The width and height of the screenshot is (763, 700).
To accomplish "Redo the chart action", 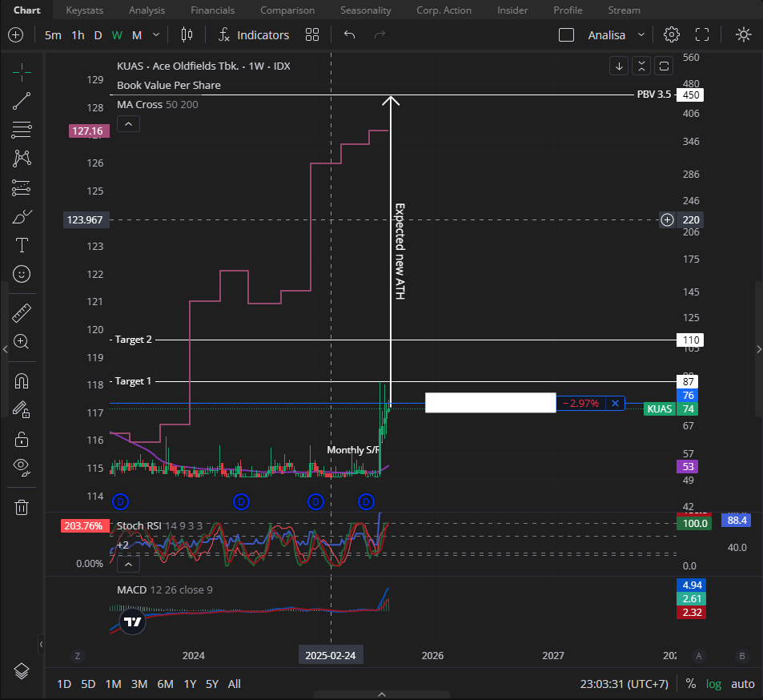I will [x=379, y=35].
